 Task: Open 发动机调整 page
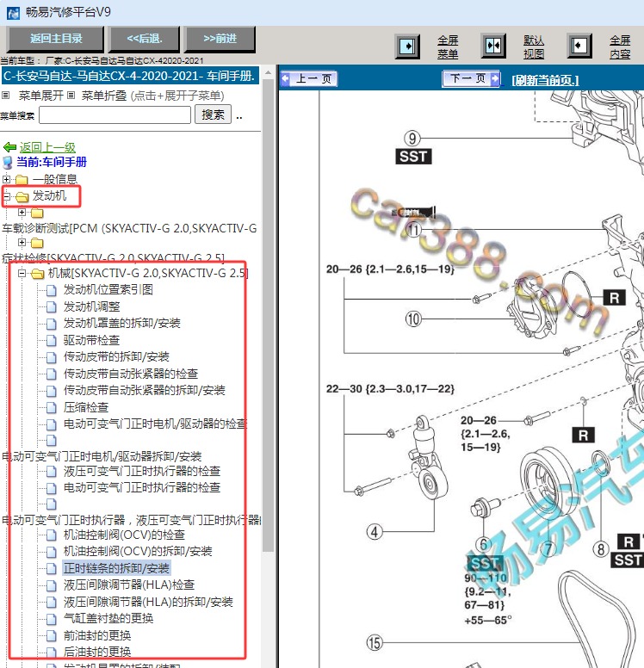[91, 306]
